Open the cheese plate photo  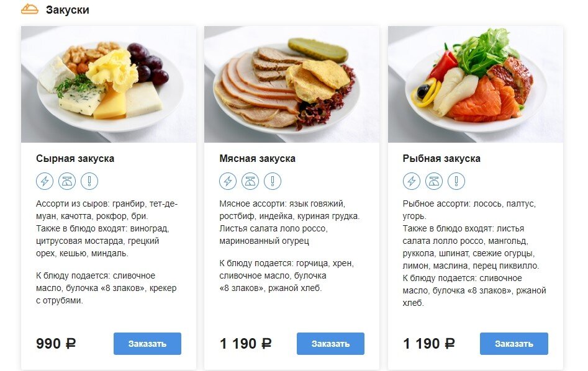coord(109,84)
